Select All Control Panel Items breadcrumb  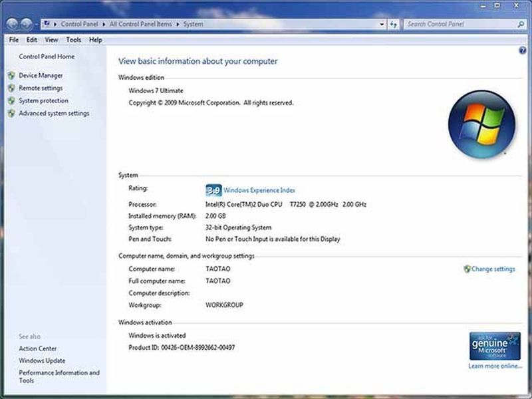pyautogui.click(x=140, y=24)
